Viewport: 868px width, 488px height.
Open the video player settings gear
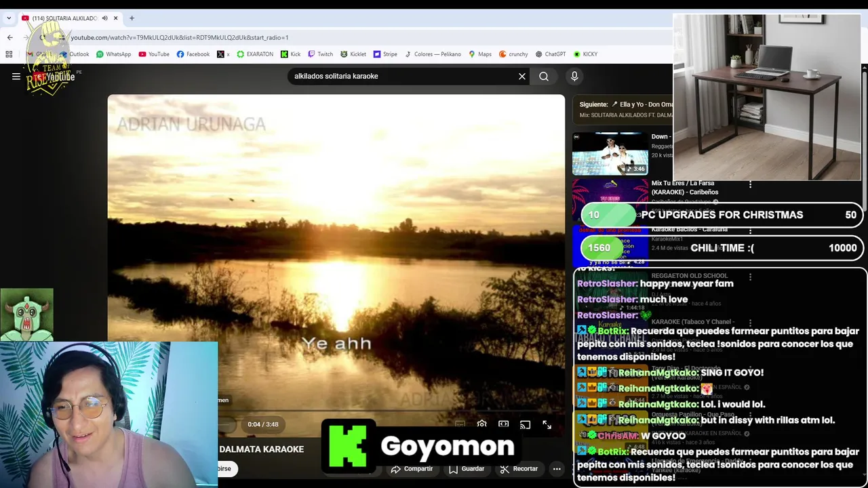click(x=481, y=424)
